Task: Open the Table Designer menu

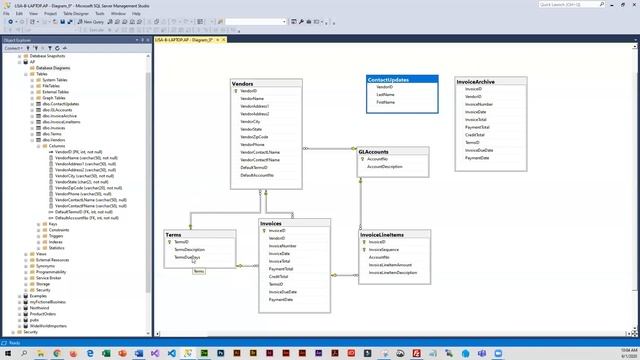Action: 76,13
